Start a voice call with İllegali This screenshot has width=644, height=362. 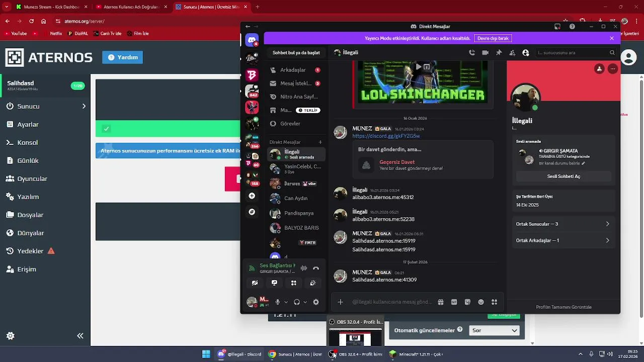pos(471,52)
